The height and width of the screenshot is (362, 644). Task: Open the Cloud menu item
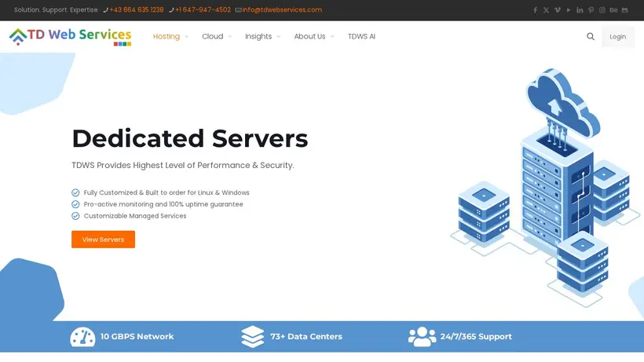(212, 37)
